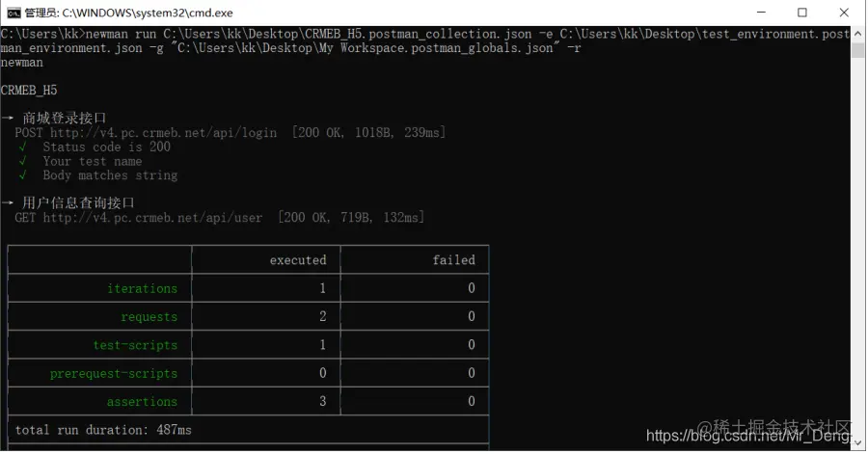Click executed value 2 in requests row
868x454 pixels.
pyautogui.click(x=323, y=316)
